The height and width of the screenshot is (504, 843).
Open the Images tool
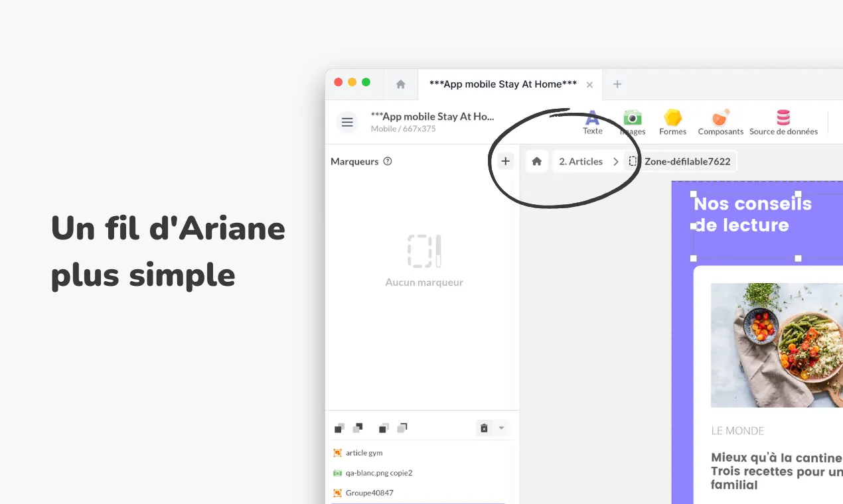pos(633,122)
